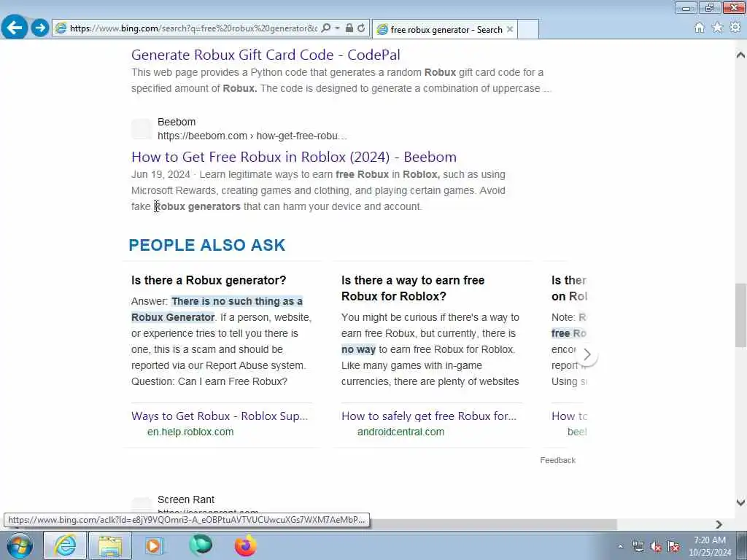The width and height of the screenshot is (747, 560).
Task: Click the Screen Rant site favicon
Action: coord(142,506)
